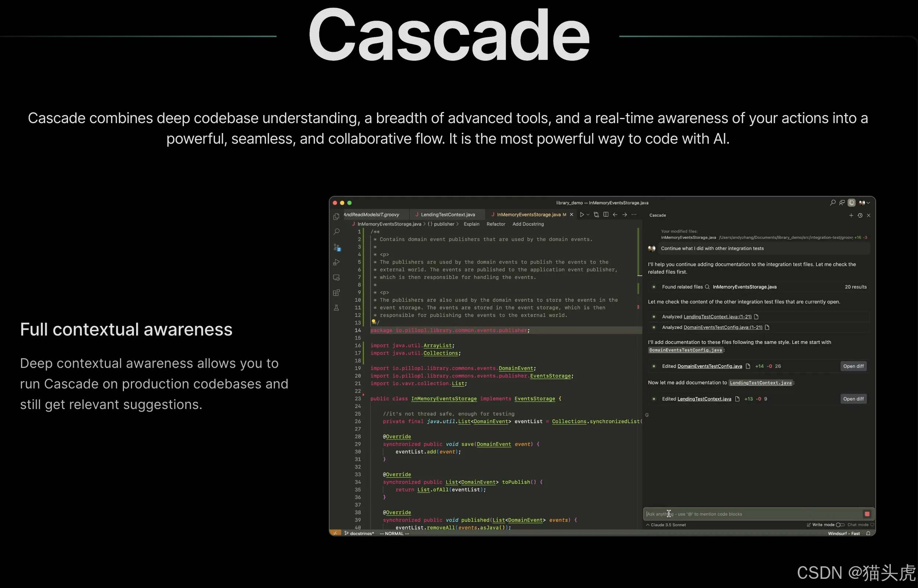Open the Edited DomainEventsTestConfig.java link

point(710,366)
